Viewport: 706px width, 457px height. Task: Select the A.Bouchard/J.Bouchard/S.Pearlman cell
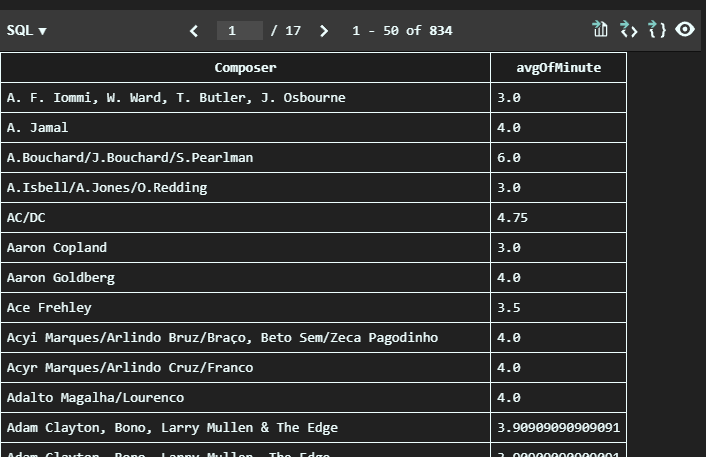click(245, 158)
